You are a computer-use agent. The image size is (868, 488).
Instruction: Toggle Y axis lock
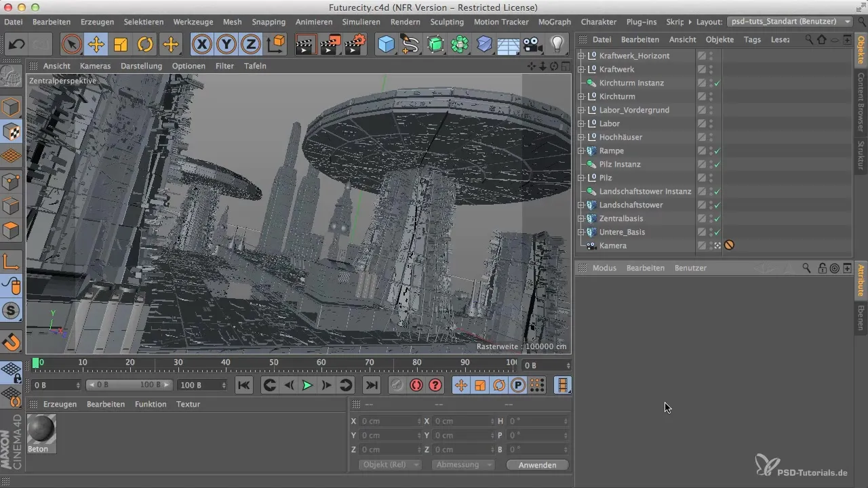tap(226, 45)
